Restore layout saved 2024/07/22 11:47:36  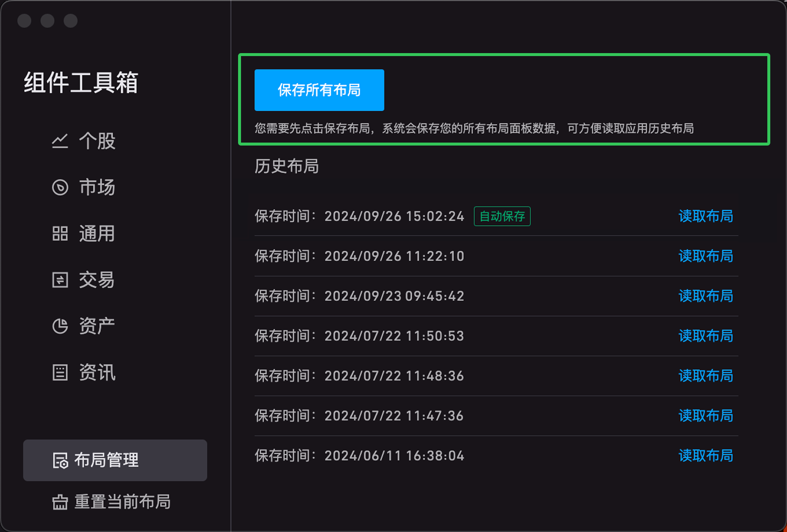(x=705, y=416)
